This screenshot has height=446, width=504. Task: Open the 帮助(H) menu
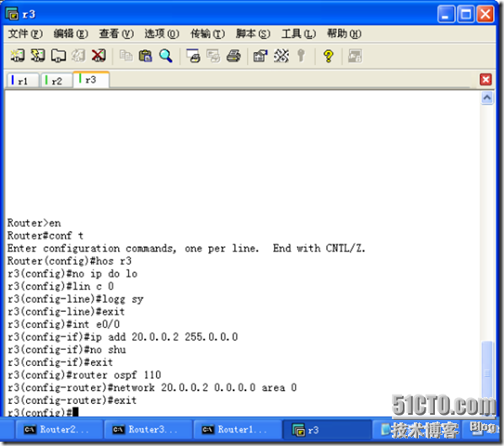click(x=344, y=34)
